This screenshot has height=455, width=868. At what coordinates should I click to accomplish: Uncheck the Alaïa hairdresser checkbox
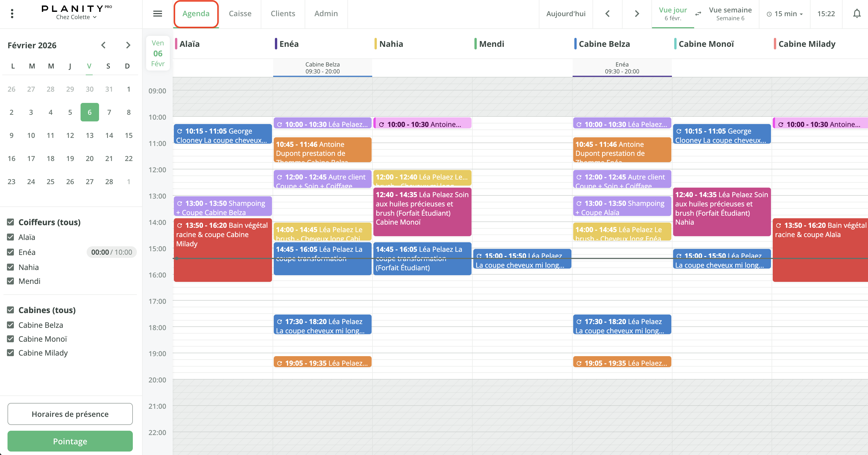click(10, 237)
